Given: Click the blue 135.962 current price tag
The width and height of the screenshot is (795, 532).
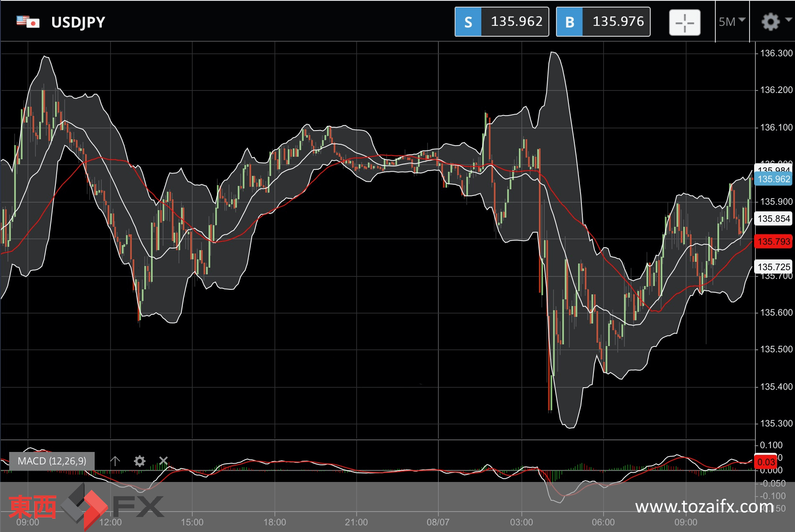Looking at the screenshot, I should pyautogui.click(x=774, y=179).
